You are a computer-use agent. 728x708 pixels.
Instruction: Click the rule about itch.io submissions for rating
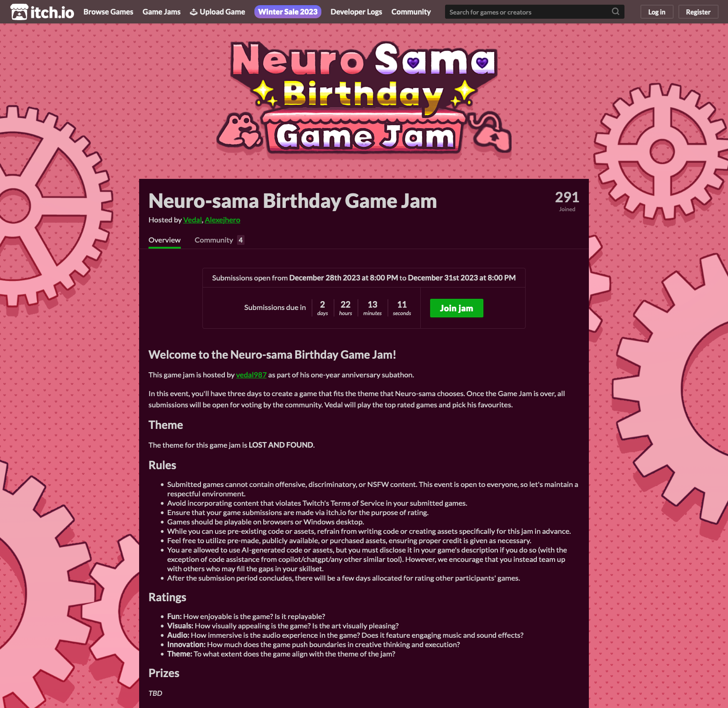298,513
